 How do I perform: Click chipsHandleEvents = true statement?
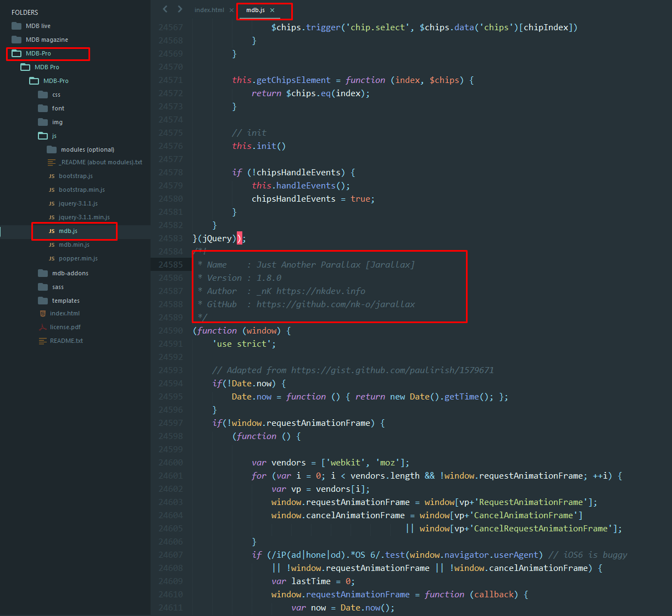[313, 199]
